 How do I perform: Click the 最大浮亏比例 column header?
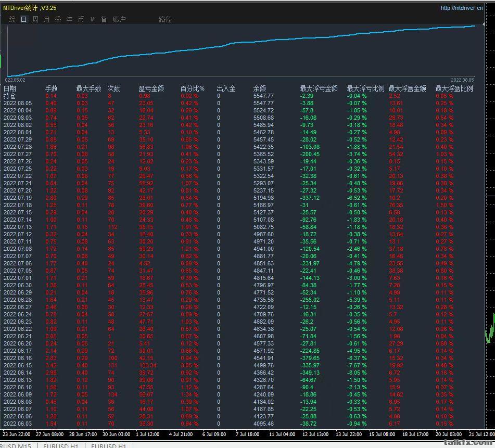point(365,88)
